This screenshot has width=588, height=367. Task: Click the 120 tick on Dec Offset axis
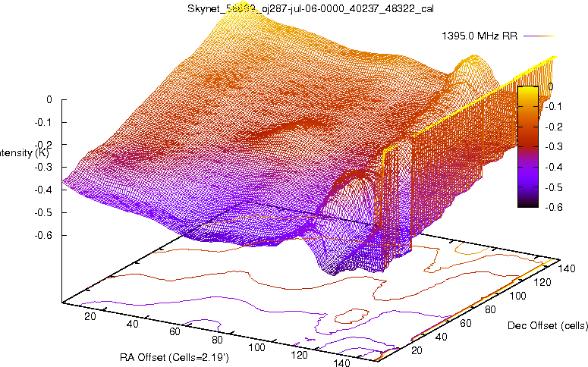point(542,282)
